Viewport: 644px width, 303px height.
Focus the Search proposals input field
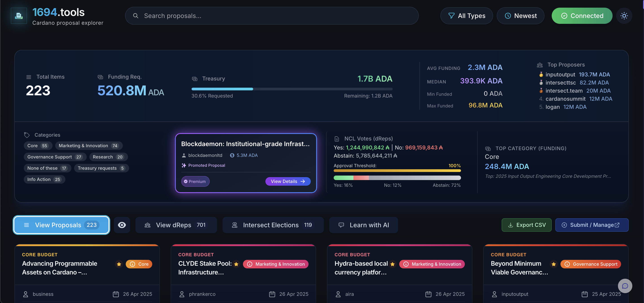click(x=272, y=16)
